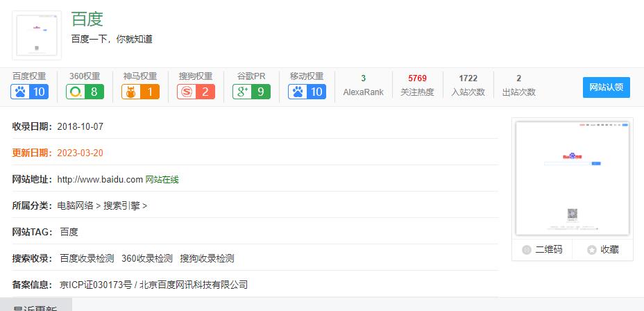
Task: Click the ICP record 京ICP证030173号 text
Action: coord(96,285)
